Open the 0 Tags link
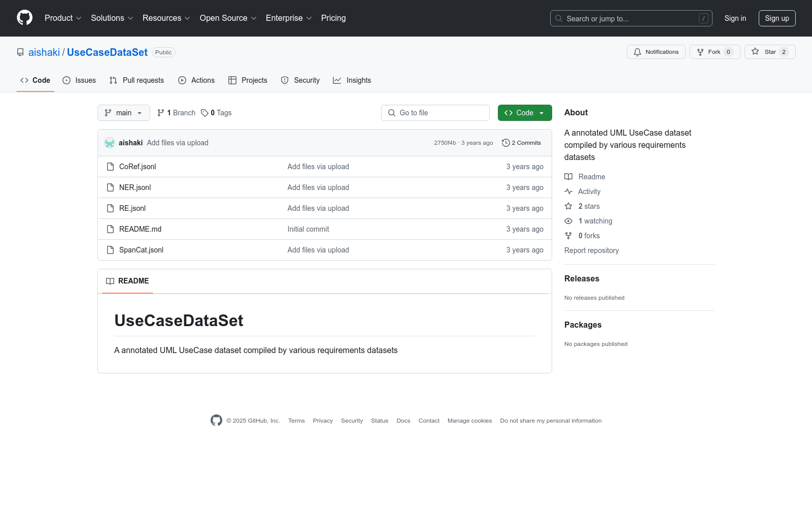Screen dimensions: 812x508 tap(216, 113)
